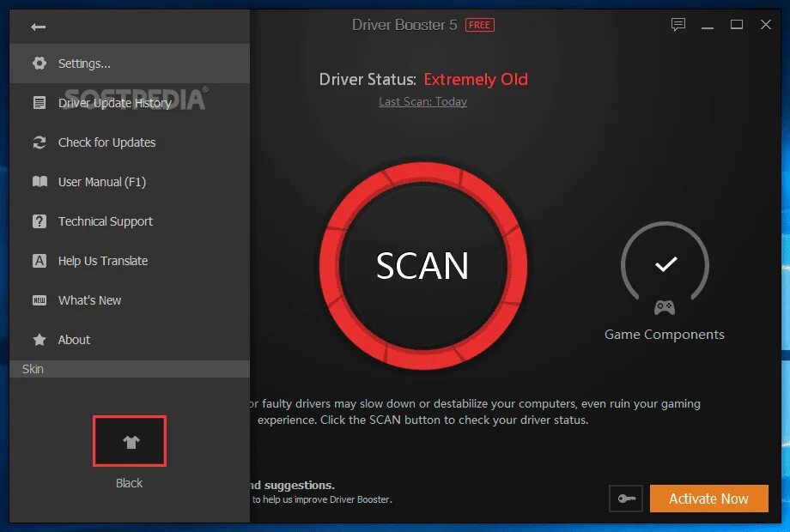Choose Check for Updates
The image size is (790, 532).
coord(130,142)
